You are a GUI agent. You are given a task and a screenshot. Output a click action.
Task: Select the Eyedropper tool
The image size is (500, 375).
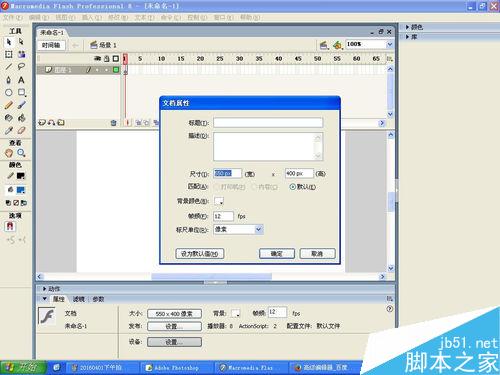9,130
